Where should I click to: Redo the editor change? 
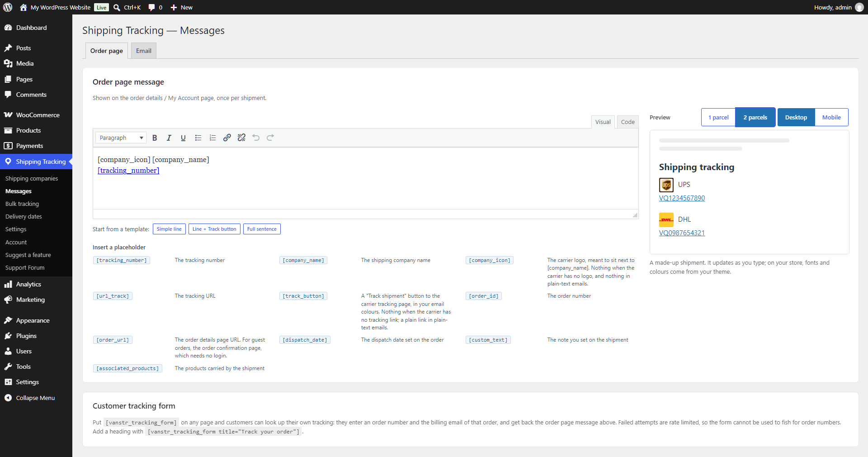pyautogui.click(x=270, y=138)
